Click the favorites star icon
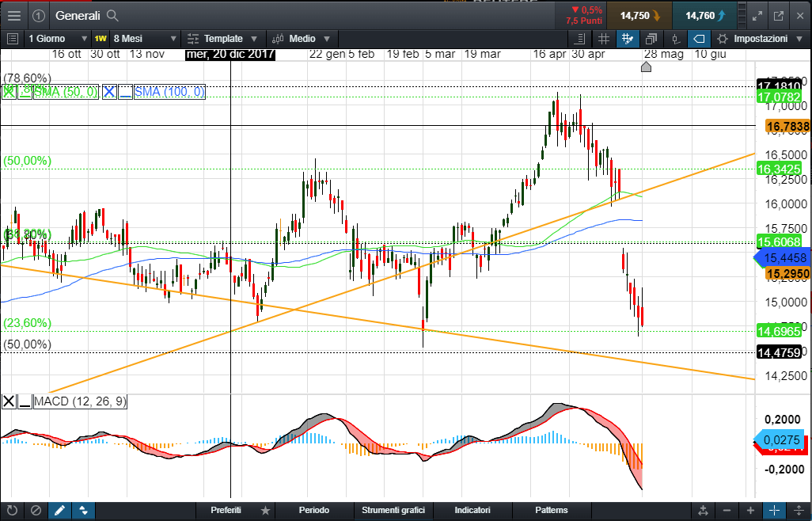Screen dimensions: 812x521 265,511
